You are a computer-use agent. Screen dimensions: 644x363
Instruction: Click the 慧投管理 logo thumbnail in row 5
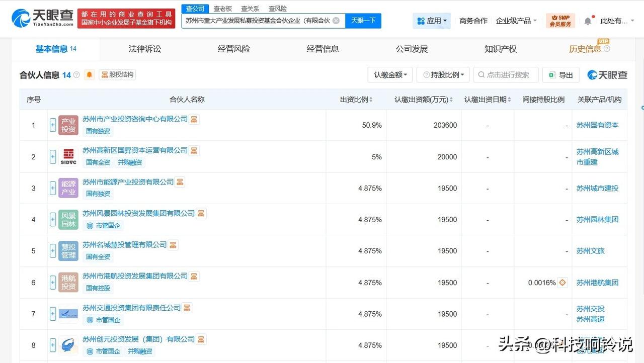tap(68, 251)
